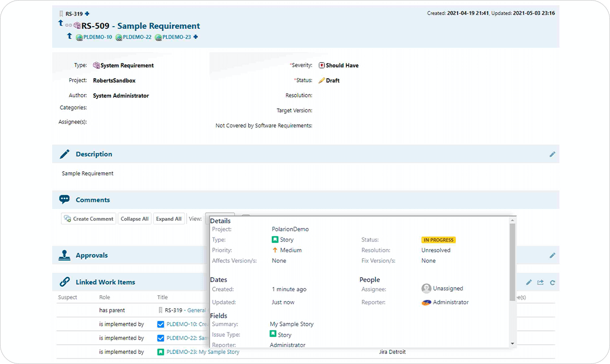610x364 pixels.
Task: Click the Should Have severity icon
Action: coord(322,65)
